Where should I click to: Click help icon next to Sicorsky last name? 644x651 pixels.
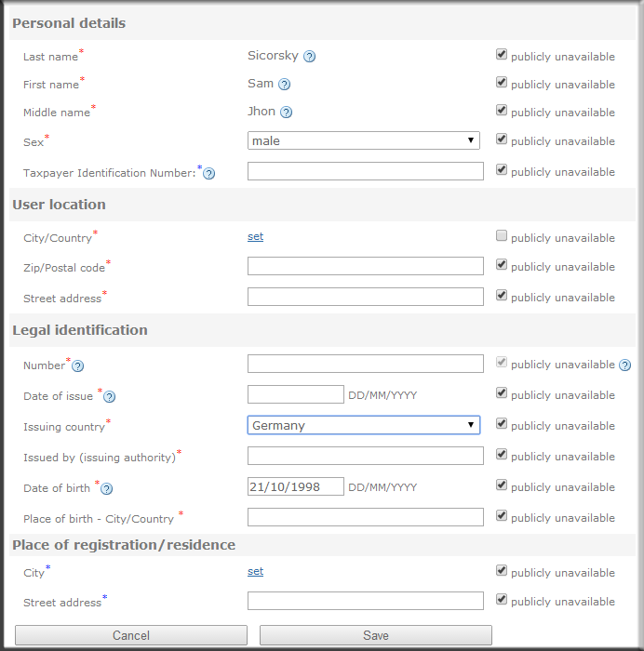310,57
